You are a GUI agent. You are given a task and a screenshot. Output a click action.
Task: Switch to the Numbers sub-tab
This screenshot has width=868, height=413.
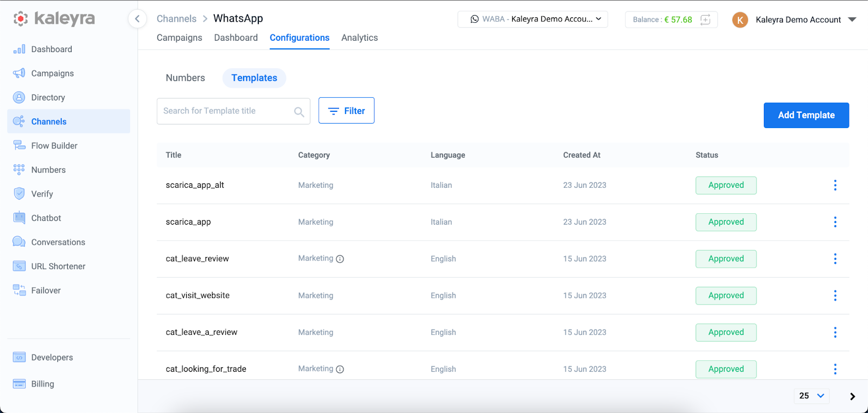point(186,78)
